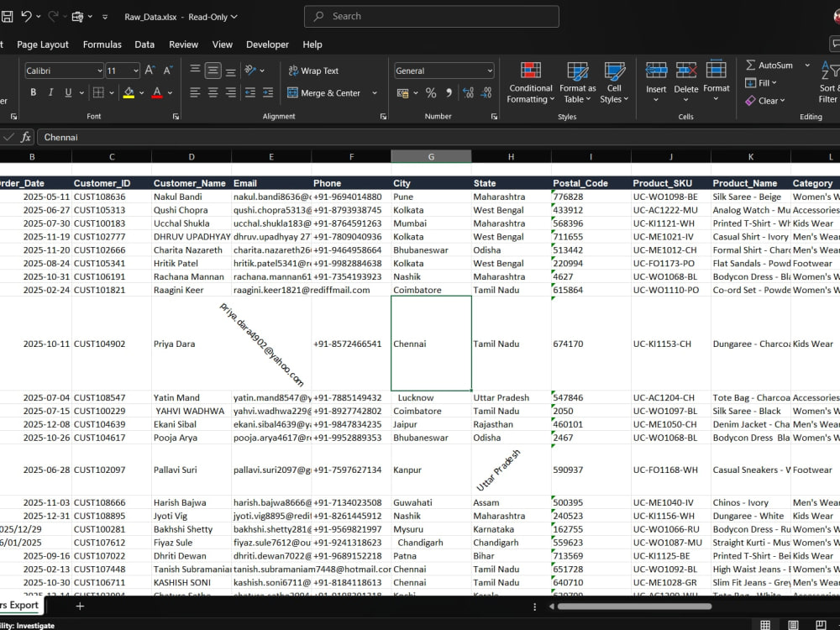
Task: Center text horizontally
Action: click(213, 92)
